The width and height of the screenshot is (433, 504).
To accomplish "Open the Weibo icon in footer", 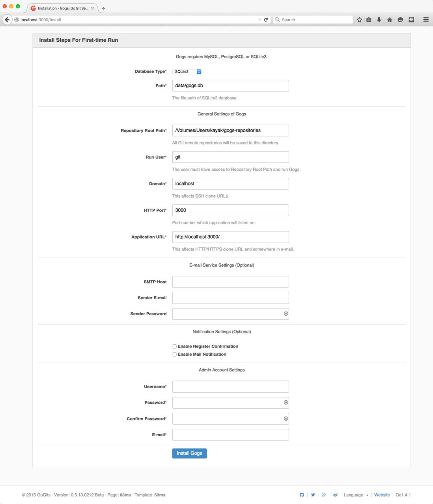I will [335, 495].
